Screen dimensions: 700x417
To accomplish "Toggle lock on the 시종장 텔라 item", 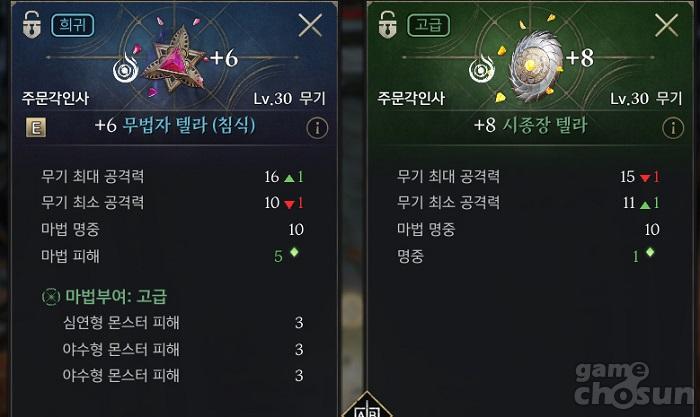I will 388,25.
